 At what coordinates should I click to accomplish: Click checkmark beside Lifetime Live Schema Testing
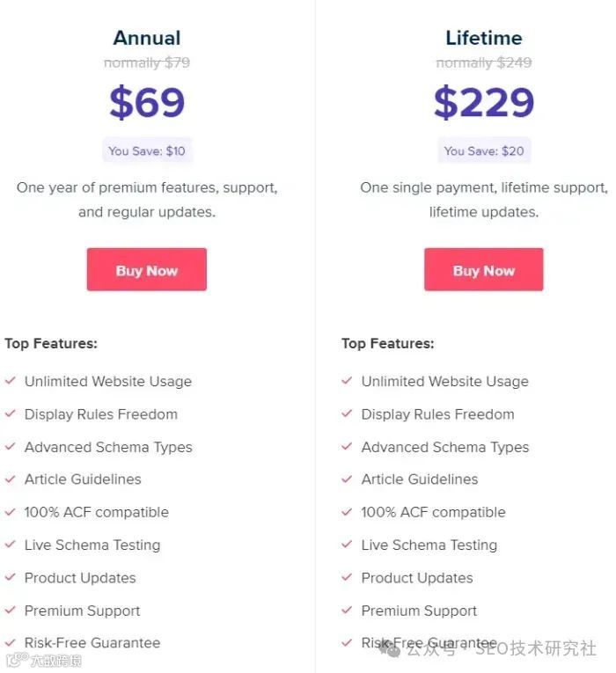(347, 545)
